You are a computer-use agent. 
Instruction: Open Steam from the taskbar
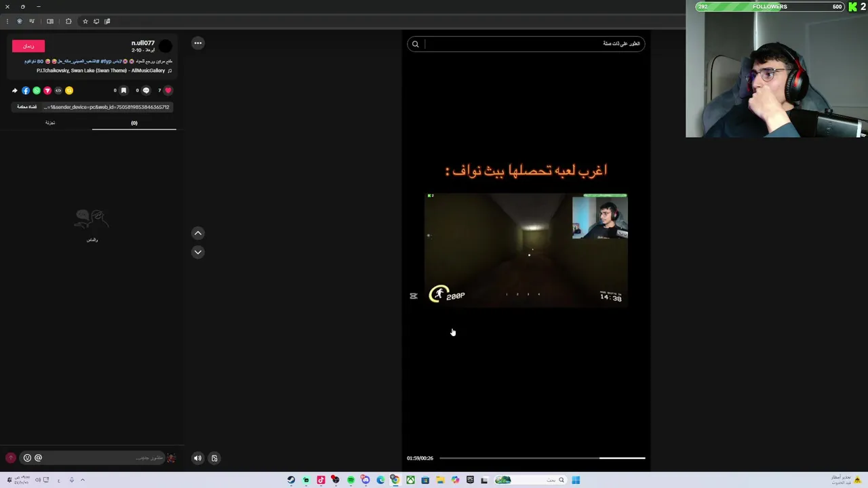pos(291,480)
